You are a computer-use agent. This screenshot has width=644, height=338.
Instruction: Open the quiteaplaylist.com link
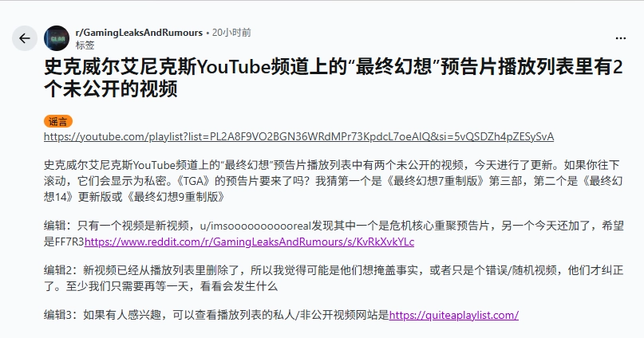(454, 315)
